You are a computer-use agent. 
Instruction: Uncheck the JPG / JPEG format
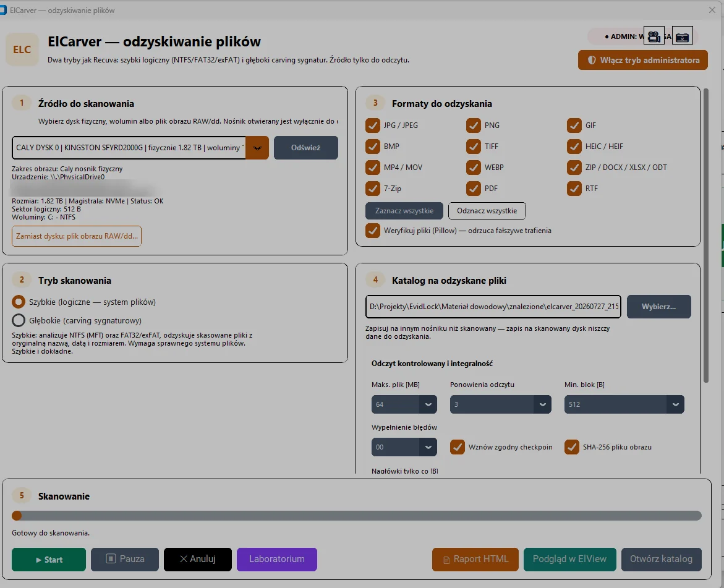click(372, 125)
